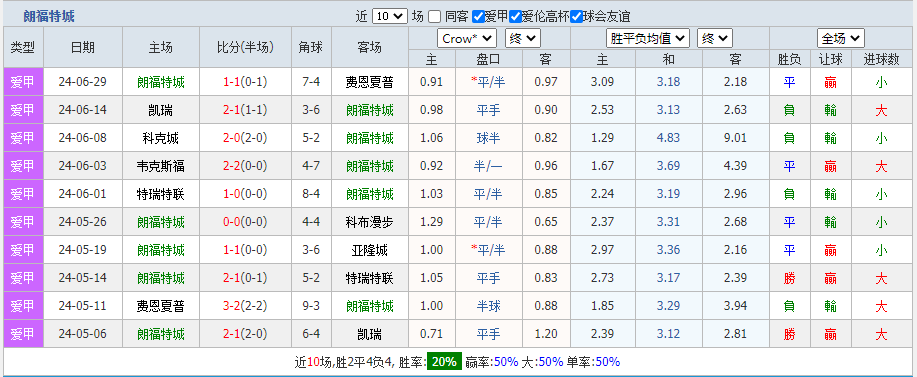This screenshot has width=917, height=377.
Task: Click handicap 球半 on 24-06-08
Action: click(488, 138)
